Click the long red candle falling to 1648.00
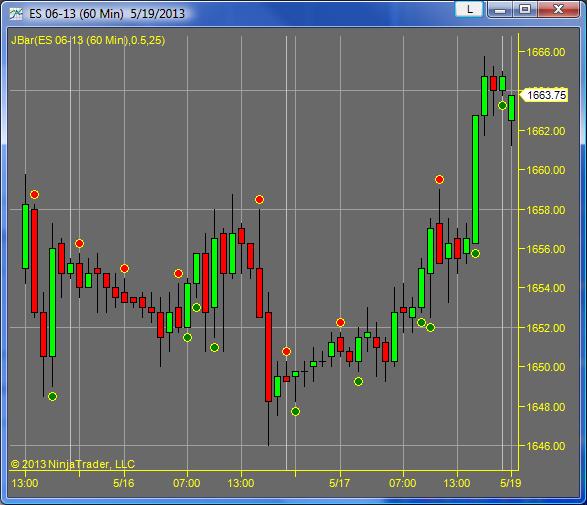Screen dimensions: 587x505 point(268,357)
